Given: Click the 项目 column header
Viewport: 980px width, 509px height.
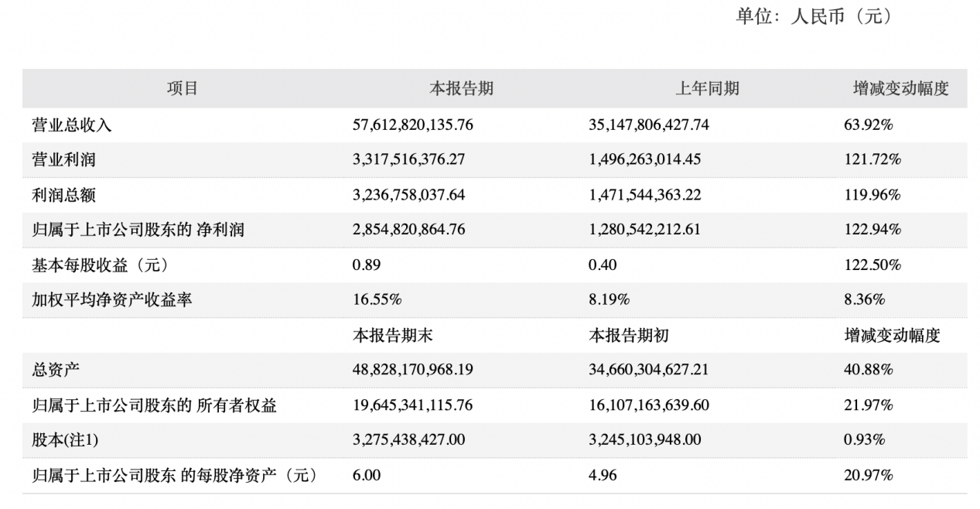Looking at the screenshot, I should point(183,88).
